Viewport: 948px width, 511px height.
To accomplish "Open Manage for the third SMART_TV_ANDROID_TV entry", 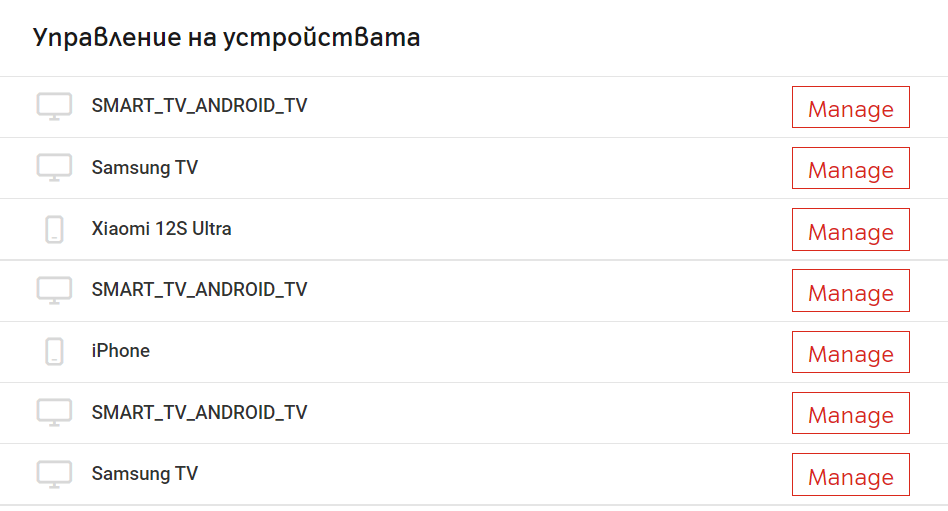I will tap(851, 413).
